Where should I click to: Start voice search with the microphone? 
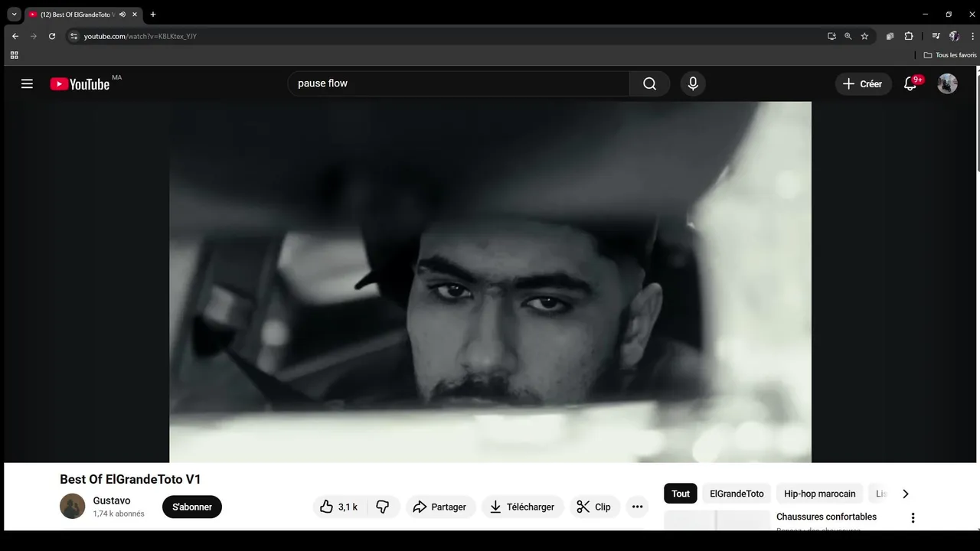pyautogui.click(x=693, y=83)
